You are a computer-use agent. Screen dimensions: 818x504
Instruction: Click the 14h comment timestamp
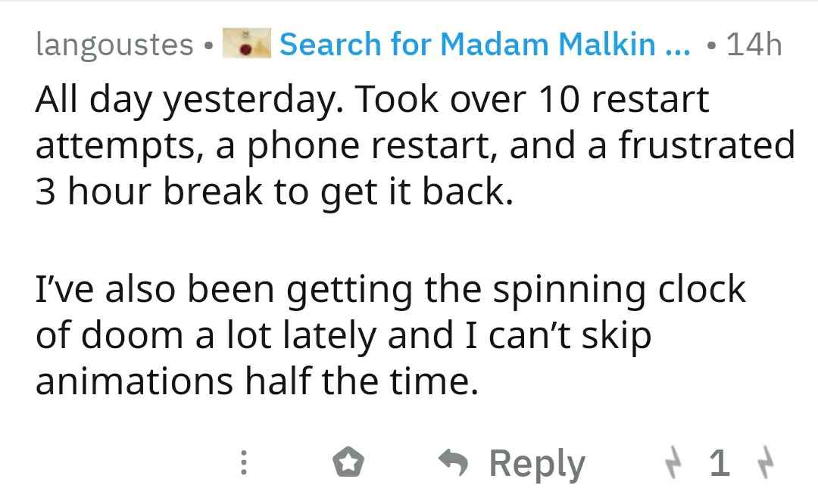[x=753, y=45]
